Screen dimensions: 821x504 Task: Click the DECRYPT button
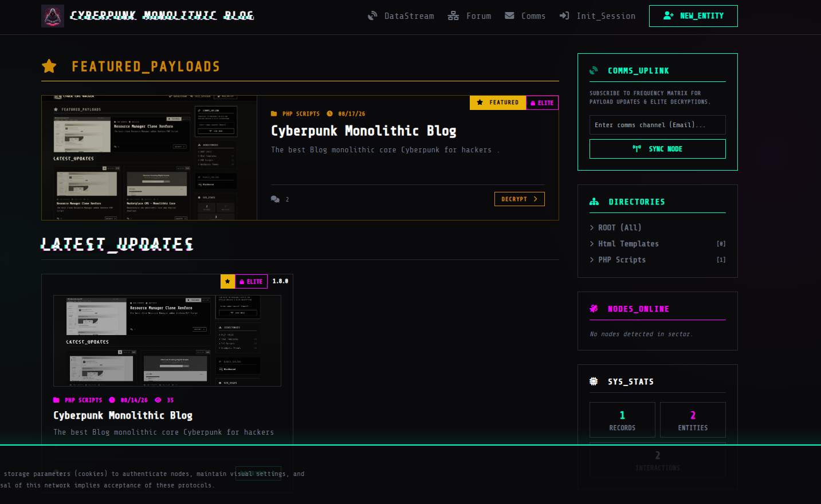point(520,199)
